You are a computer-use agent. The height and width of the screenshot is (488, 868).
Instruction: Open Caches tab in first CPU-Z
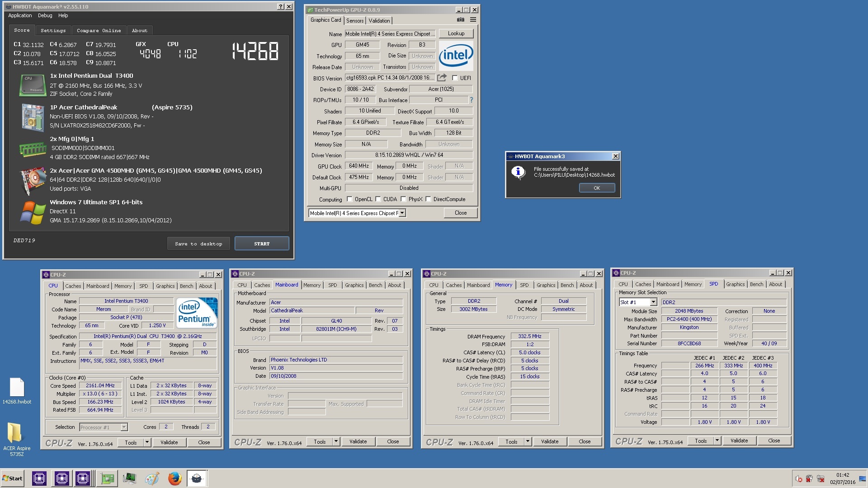73,286
